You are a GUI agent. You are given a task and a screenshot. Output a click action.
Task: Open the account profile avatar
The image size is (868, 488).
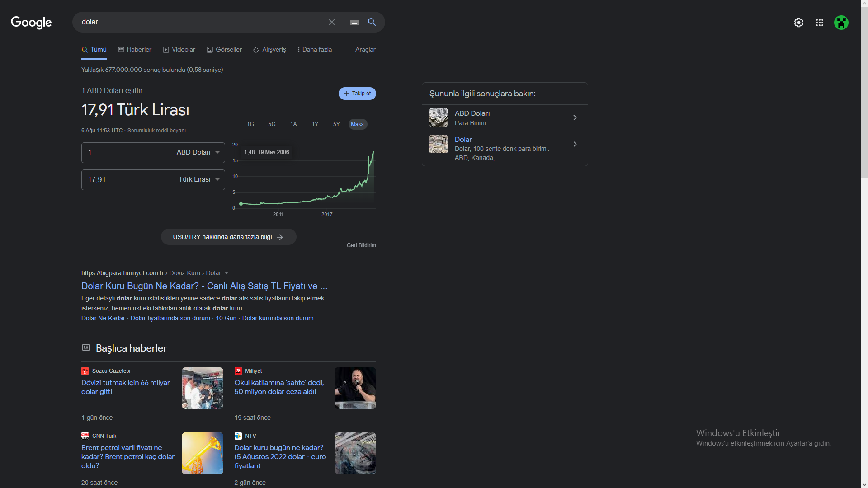841,23
